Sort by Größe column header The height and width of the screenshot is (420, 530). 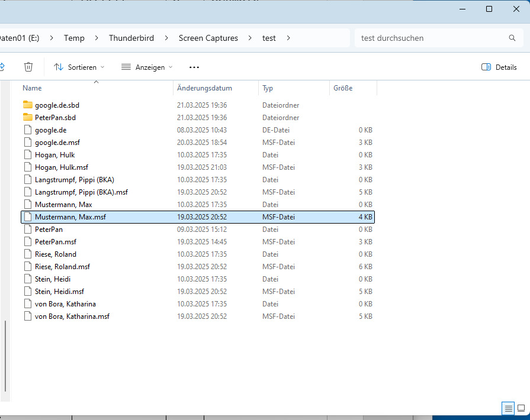pos(343,88)
